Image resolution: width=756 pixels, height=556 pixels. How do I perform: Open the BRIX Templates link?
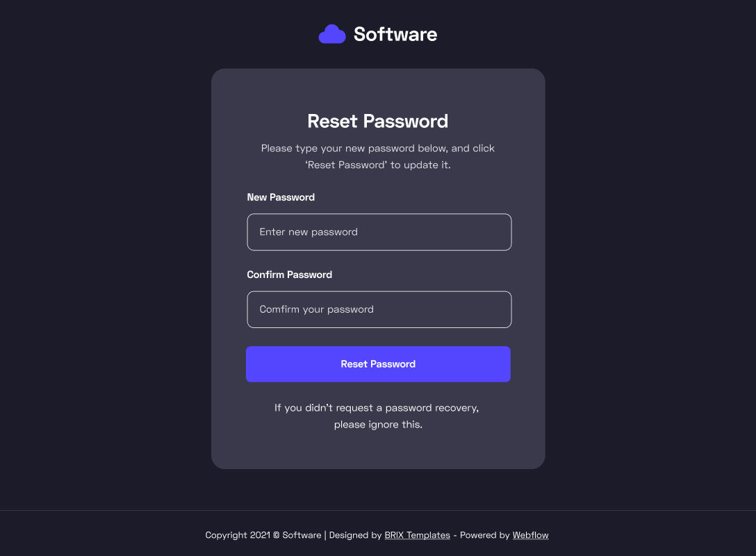coord(417,535)
